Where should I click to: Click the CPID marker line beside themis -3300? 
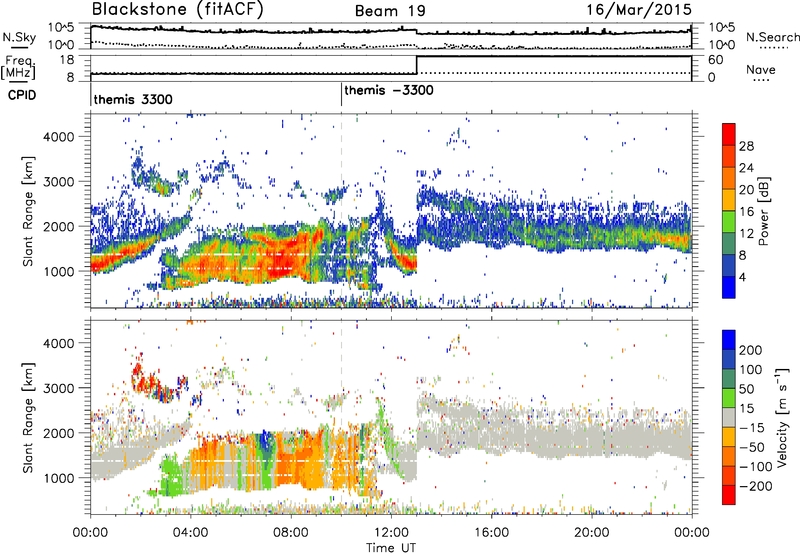(341, 94)
